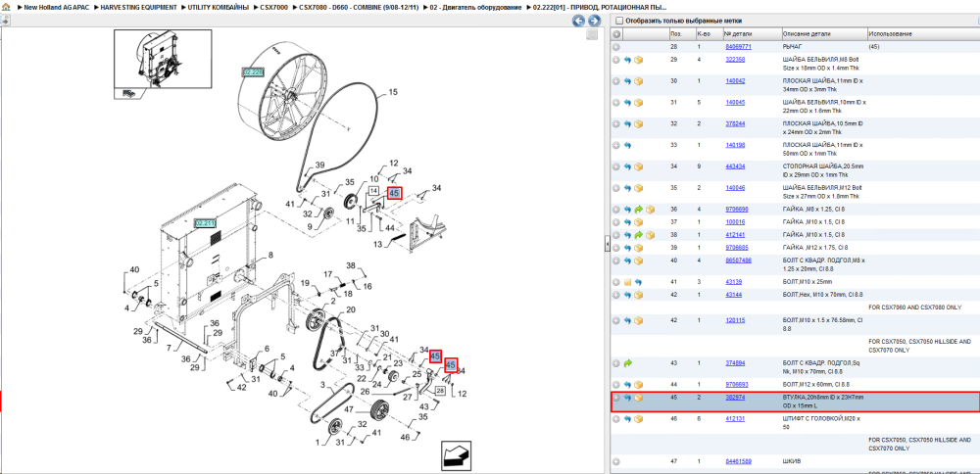The height and width of the screenshot is (474, 980).
Task: Open part number link 443434
Action: [736, 166]
